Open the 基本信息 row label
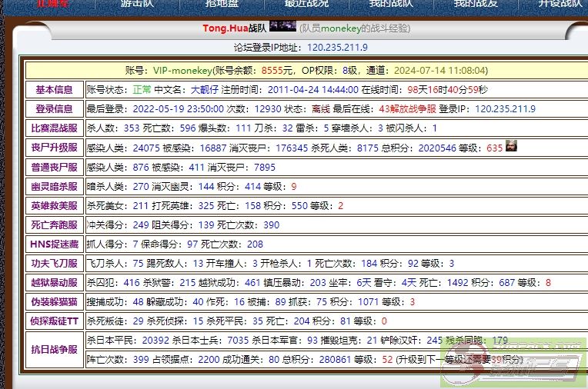 click(x=54, y=89)
